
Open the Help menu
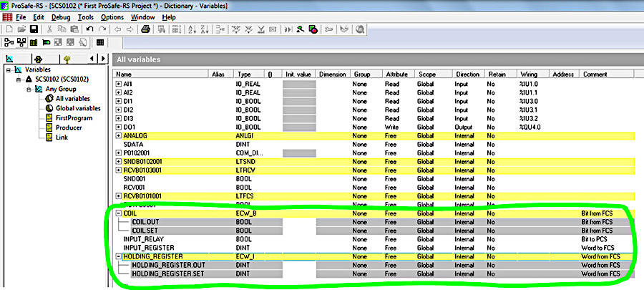(x=169, y=17)
